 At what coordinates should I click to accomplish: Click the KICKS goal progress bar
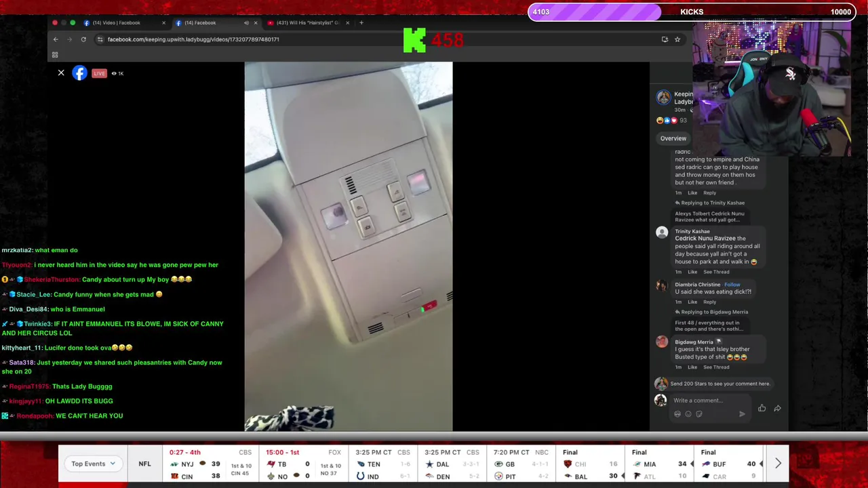[690, 12]
